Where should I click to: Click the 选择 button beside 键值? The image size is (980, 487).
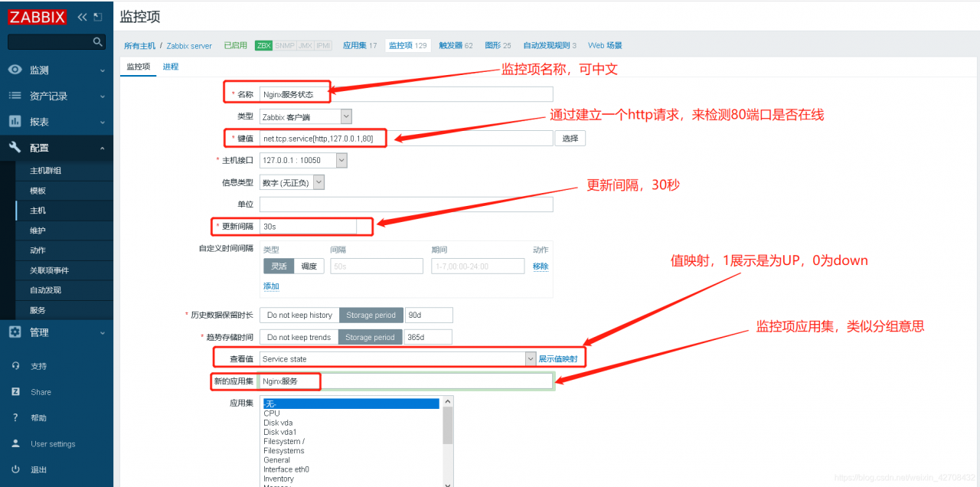(570, 139)
